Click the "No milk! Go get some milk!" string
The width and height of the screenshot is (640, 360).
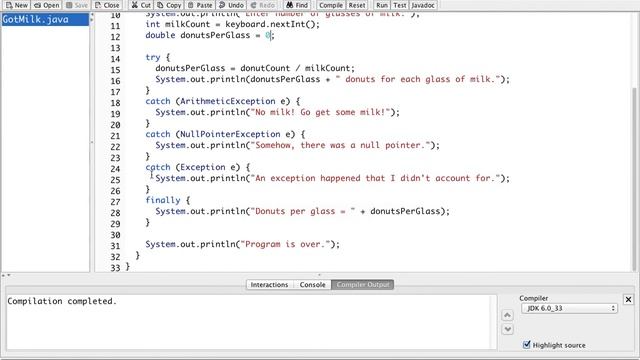320,112
